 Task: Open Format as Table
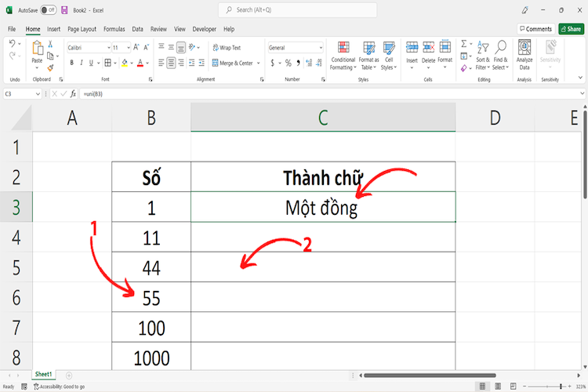pyautogui.click(x=368, y=56)
